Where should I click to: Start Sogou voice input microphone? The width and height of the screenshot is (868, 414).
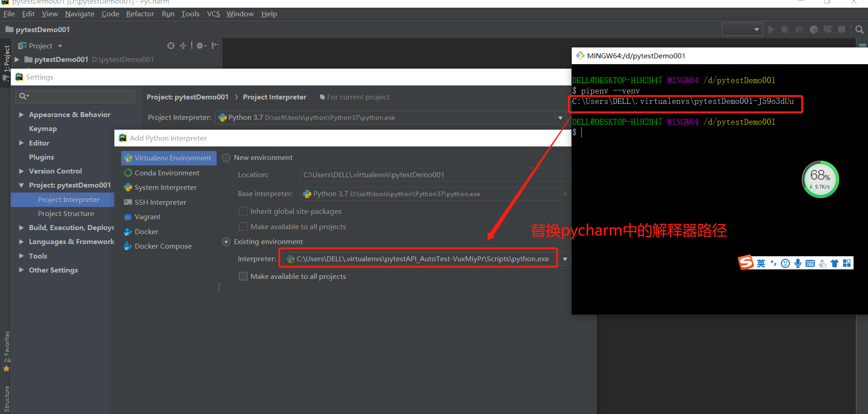coord(798,263)
